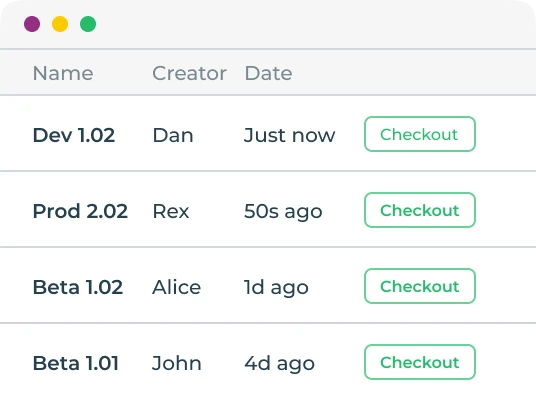Viewport: 536px width, 400px height.
Task: Select the Beta 1.01 row name
Action: point(76,363)
